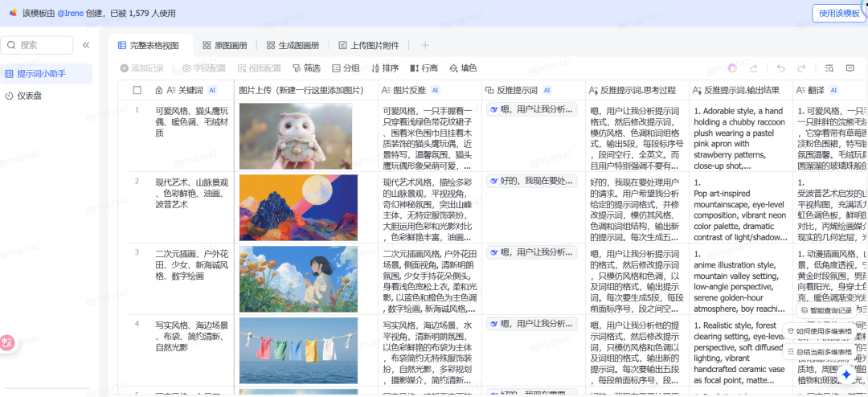Viewport: 868px width, 397px height.
Task: Click the 使用该模板 button
Action: [x=838, y=13]
